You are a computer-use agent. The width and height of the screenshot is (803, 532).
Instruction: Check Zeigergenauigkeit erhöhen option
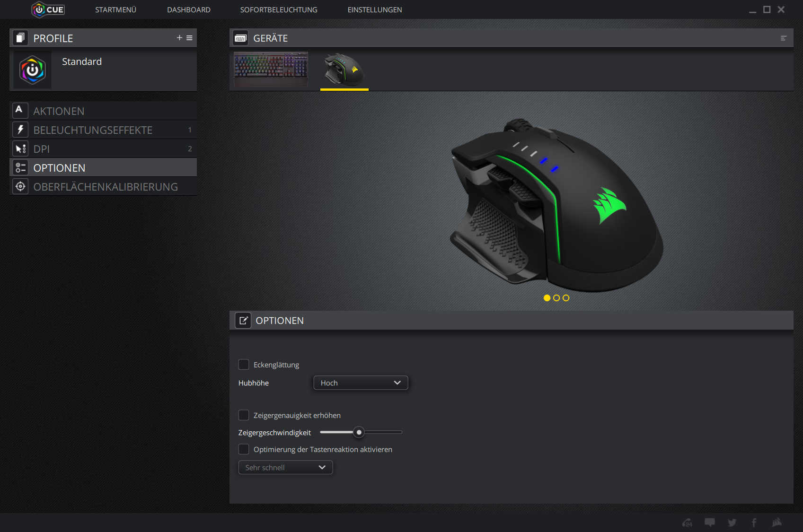pos(244,415)
